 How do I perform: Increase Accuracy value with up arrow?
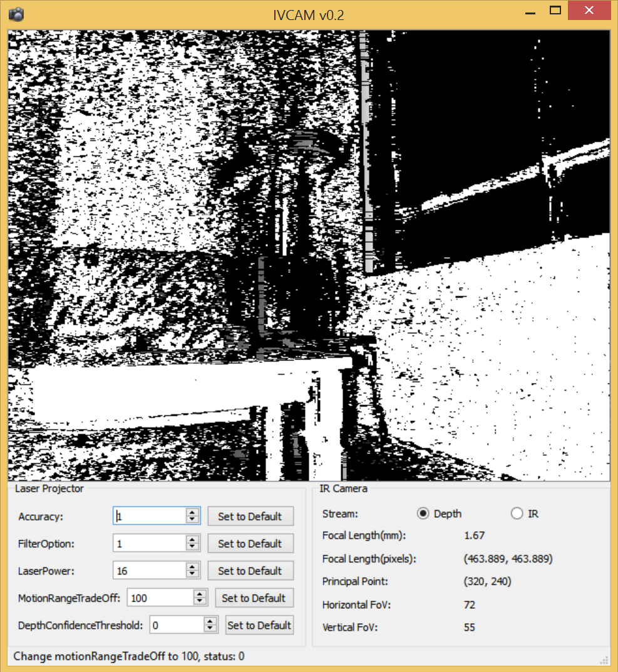[x=193, y=512]
